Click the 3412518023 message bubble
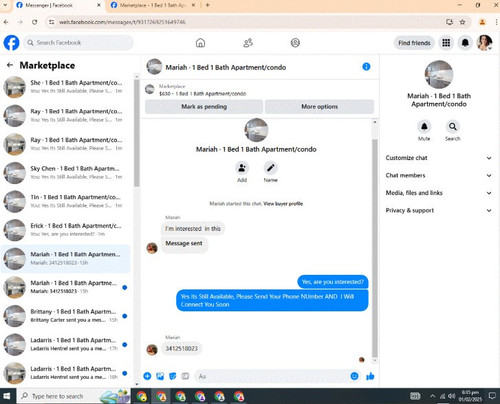 point(182,348)
